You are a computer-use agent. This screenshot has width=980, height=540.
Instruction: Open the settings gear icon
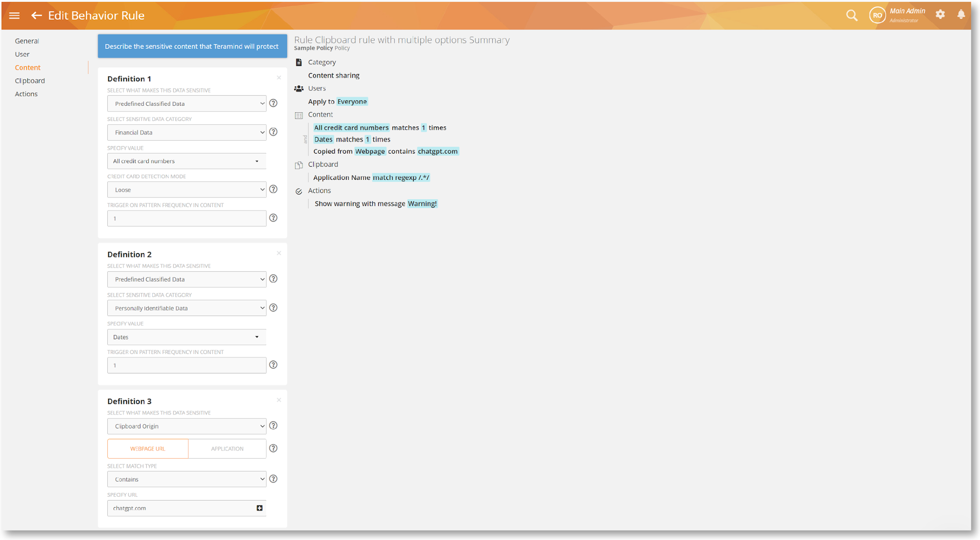(940, 14)
